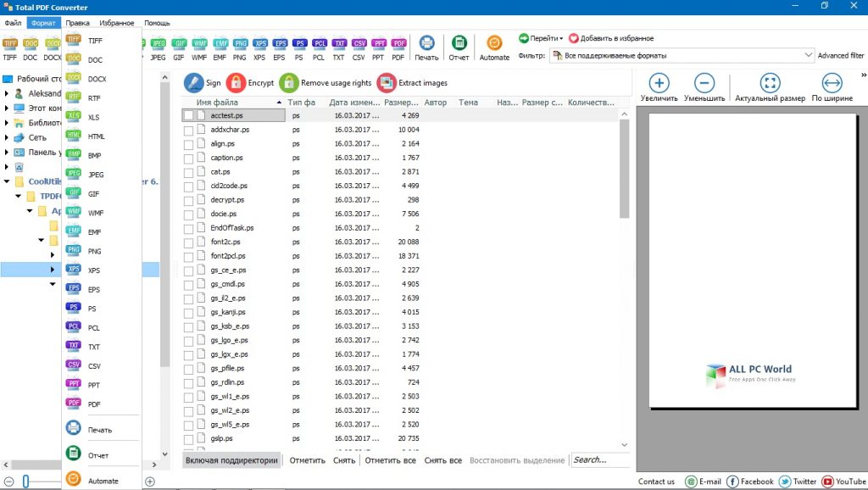
Task: Click the Remove usage rights icon
Action: click(x=289, y=82)
